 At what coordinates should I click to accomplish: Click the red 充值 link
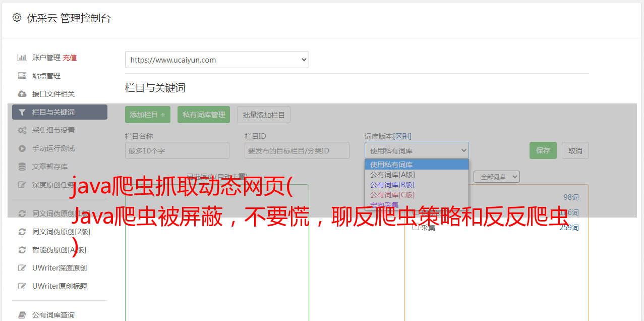(70, 58)
